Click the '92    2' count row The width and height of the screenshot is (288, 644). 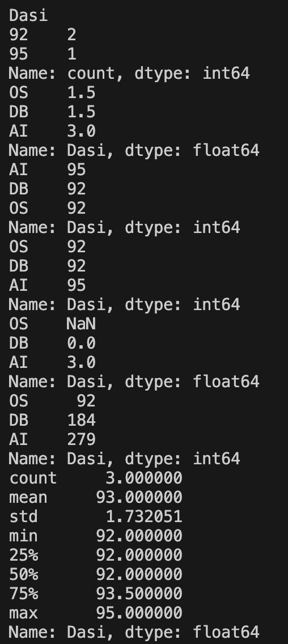pyautogui.click(x=43, y=35)
